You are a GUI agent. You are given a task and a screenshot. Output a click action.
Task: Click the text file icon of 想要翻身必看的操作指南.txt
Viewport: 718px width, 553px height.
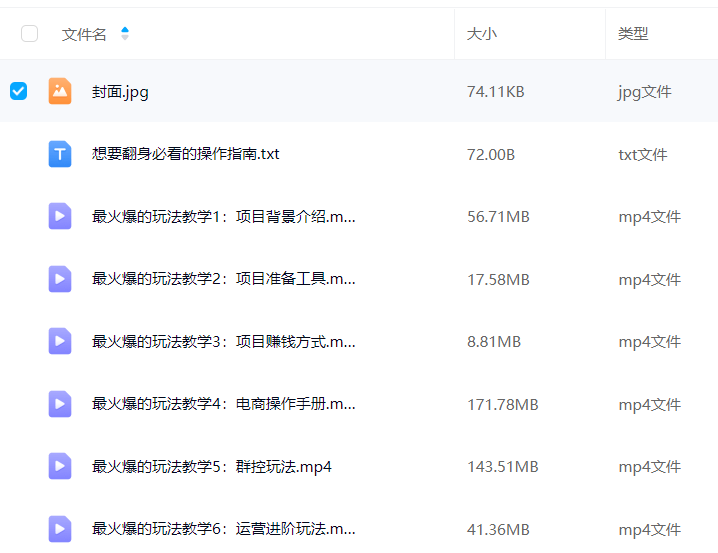tap(60, 154)
